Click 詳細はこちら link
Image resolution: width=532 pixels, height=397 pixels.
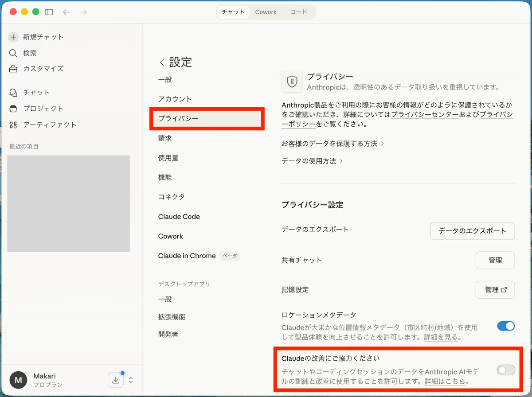(445, 381)
